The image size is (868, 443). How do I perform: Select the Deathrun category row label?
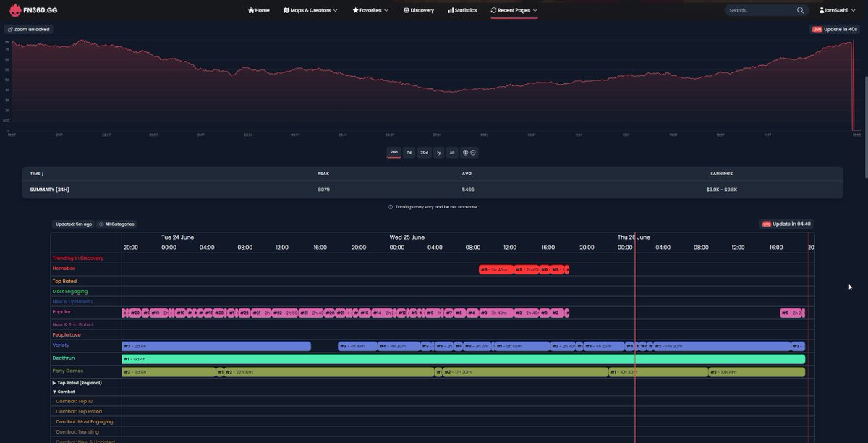pos(64,358)
